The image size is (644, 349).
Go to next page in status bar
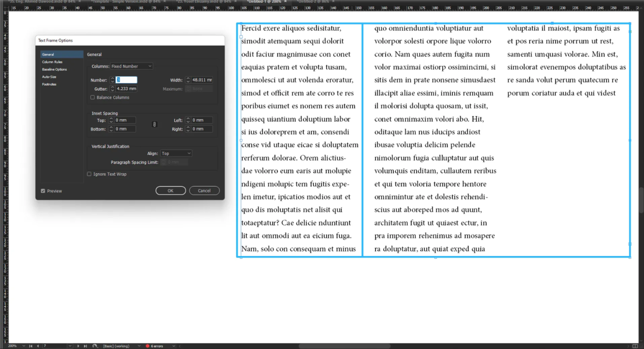pos(78,346)
